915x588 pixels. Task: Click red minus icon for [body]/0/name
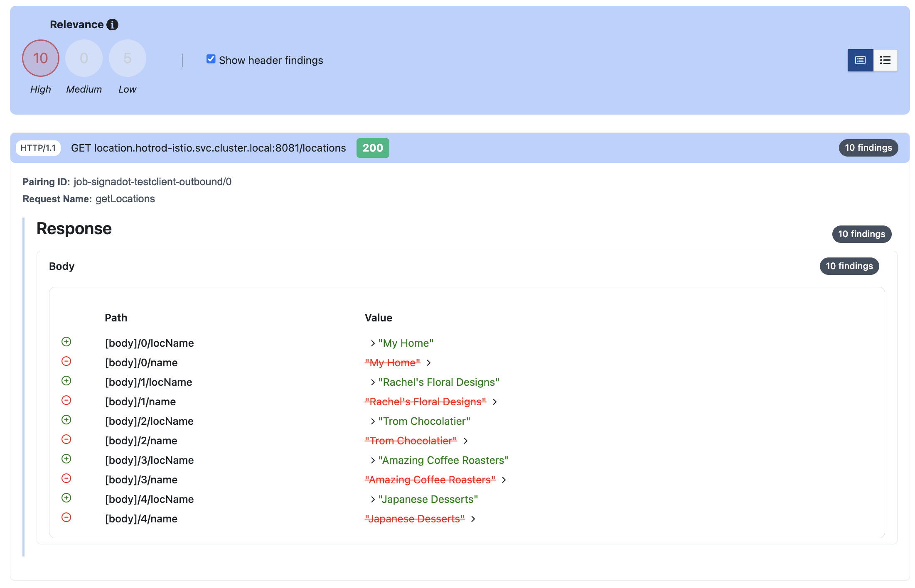click(66, 361)
